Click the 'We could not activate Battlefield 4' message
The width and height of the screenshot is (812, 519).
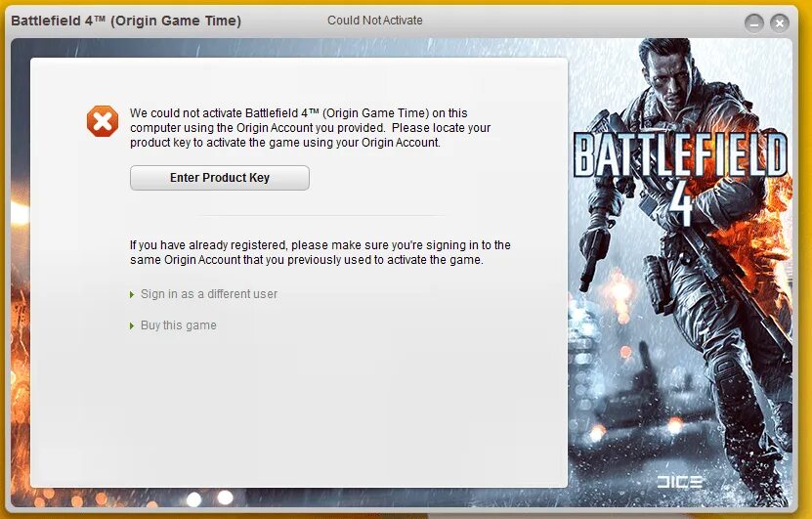coord(310,128)
